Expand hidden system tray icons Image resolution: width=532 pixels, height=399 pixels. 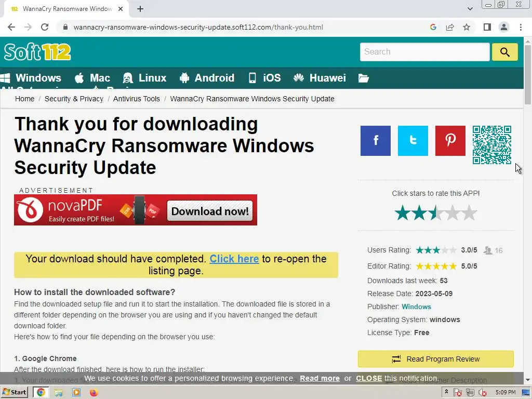446,392
